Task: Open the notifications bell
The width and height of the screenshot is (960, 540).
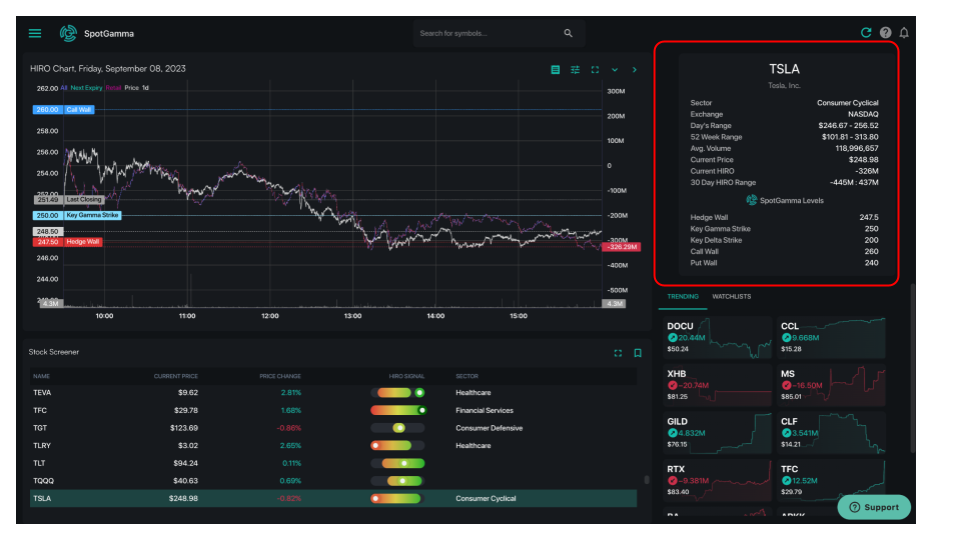Action: point(904,32)
